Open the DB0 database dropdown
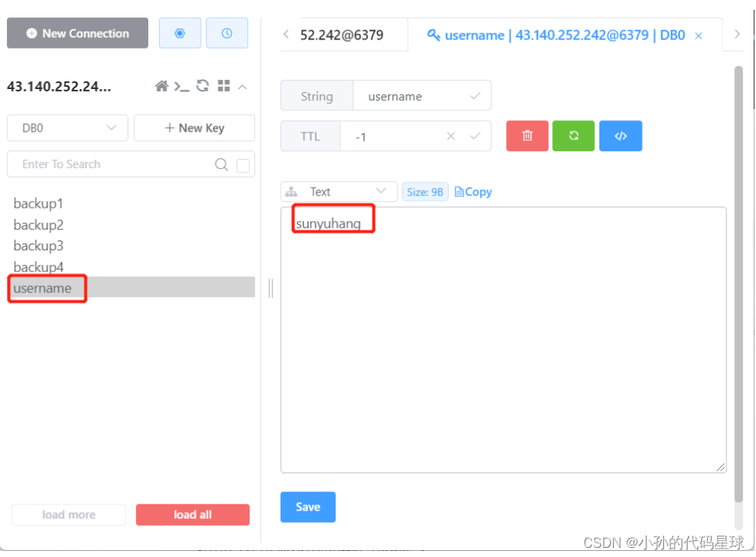 pyautogui.click(x=68, y=128)
